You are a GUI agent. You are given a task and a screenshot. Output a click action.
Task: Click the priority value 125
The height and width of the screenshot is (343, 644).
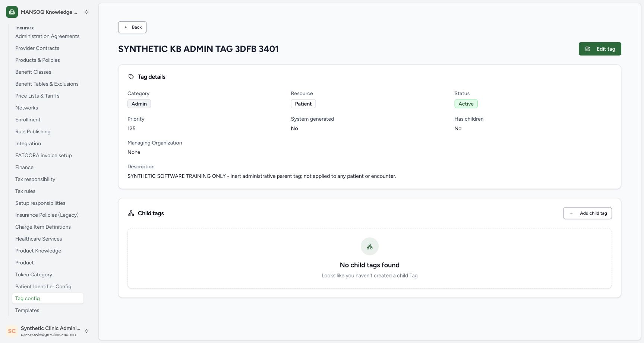pos(132,128)
